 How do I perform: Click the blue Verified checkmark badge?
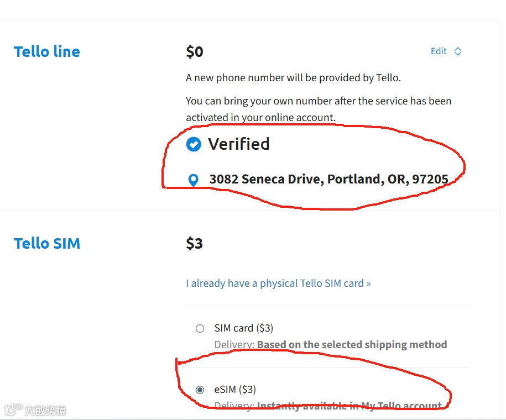pyautogui.click(x=194, y=144)
